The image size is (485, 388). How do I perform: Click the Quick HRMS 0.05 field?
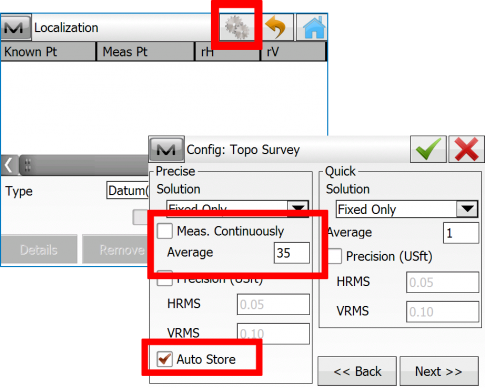coord(442,282)
